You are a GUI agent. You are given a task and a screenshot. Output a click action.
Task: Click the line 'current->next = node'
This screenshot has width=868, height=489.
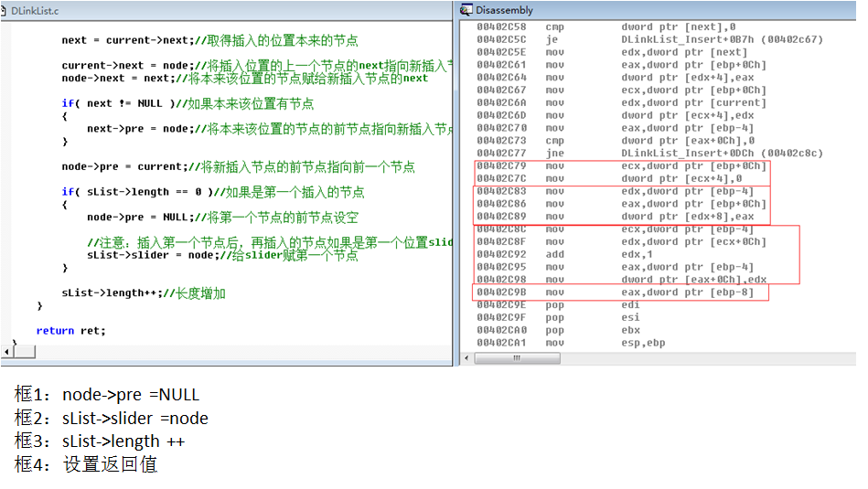pos(257,65)
